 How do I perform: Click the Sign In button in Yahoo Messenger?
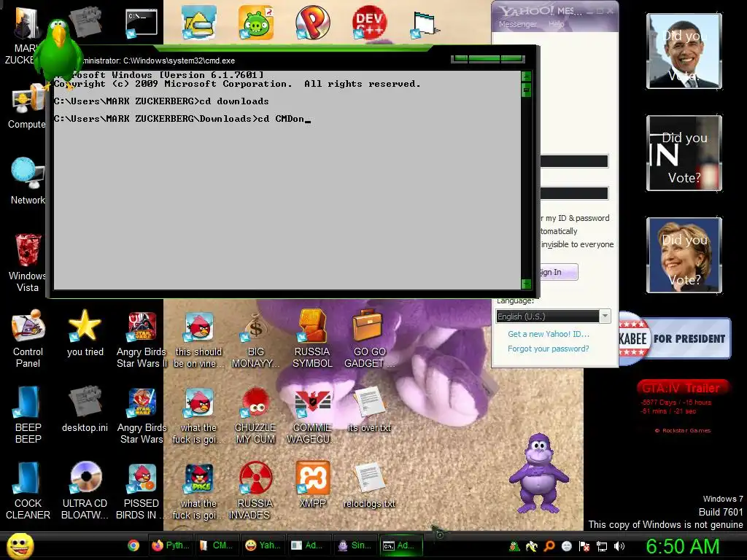click(x=559, y=272)
